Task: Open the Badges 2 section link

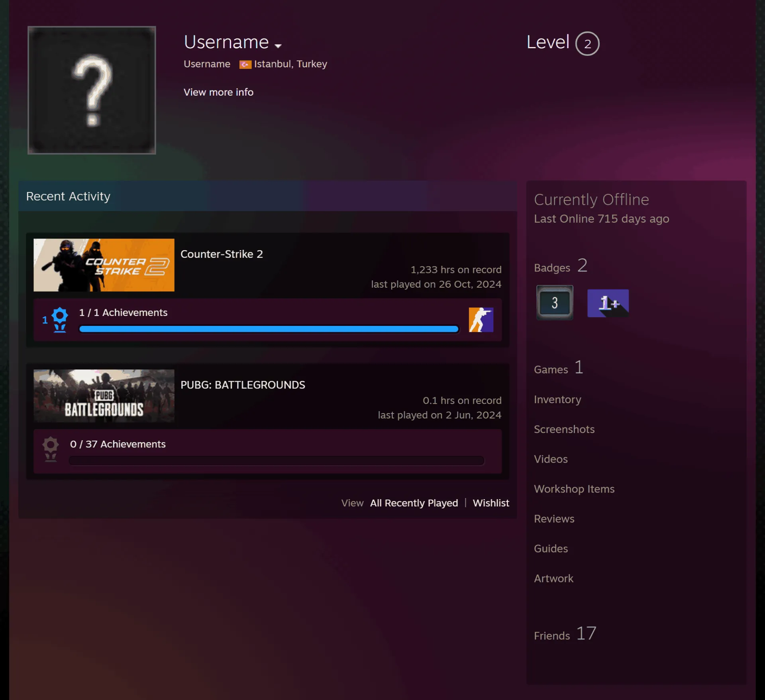Action: [561, 266]
